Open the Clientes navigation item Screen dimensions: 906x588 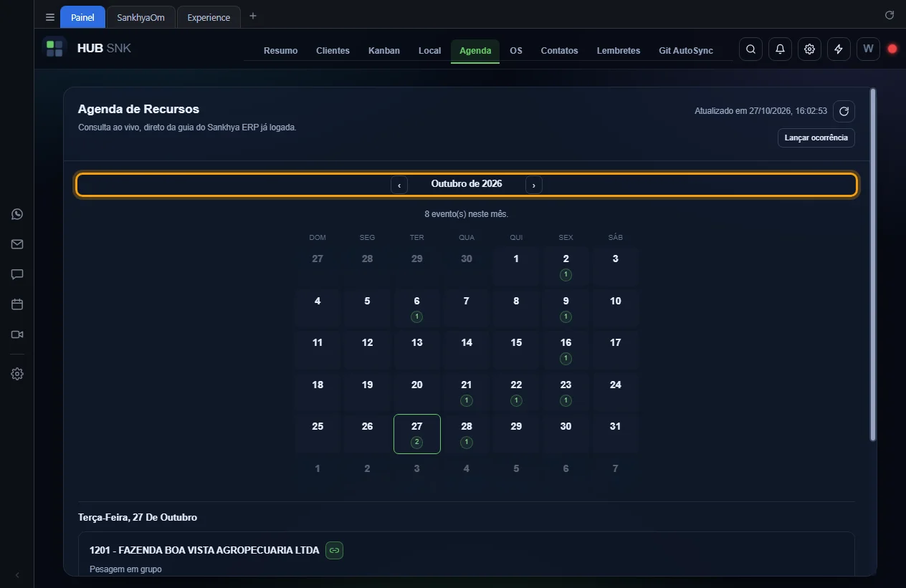333,51
